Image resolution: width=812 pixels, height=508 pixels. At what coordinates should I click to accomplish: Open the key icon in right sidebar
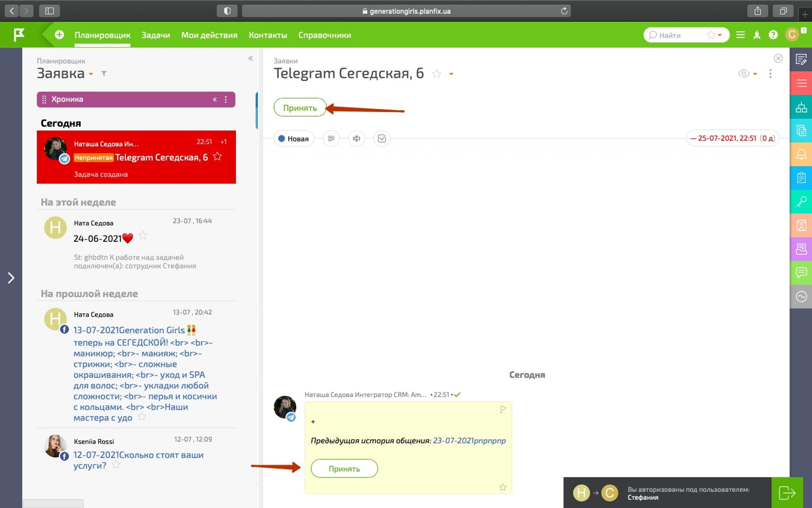[x=801, y=202]
